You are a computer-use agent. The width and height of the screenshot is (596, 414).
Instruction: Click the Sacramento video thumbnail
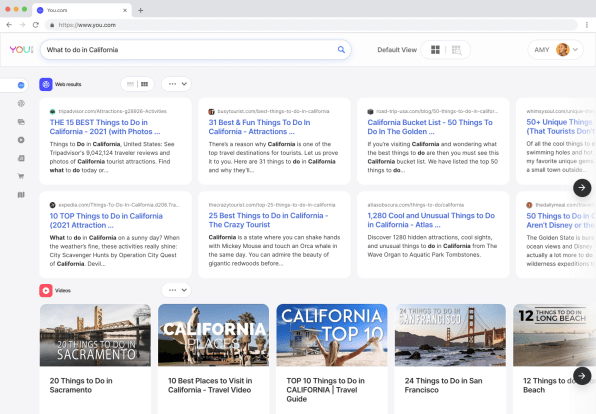tap(95, 335)
